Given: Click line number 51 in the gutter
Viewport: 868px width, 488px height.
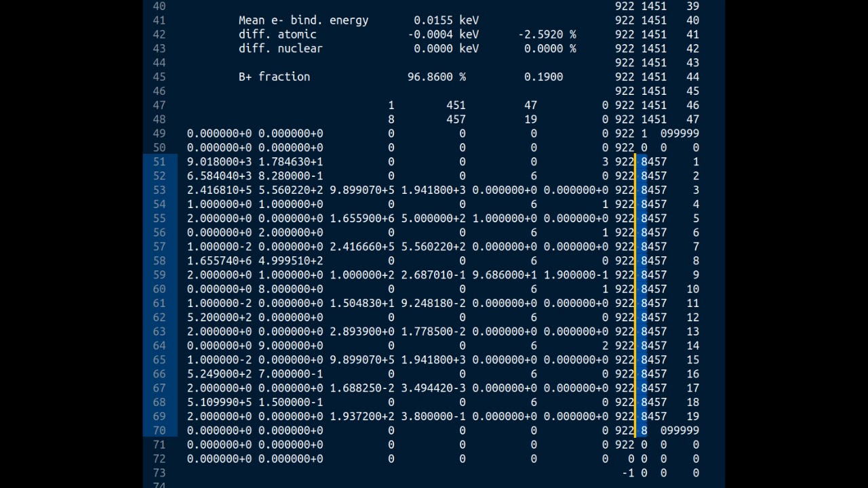Looking at the screenshot, I should pyautogui.click(x=159, y=162).
